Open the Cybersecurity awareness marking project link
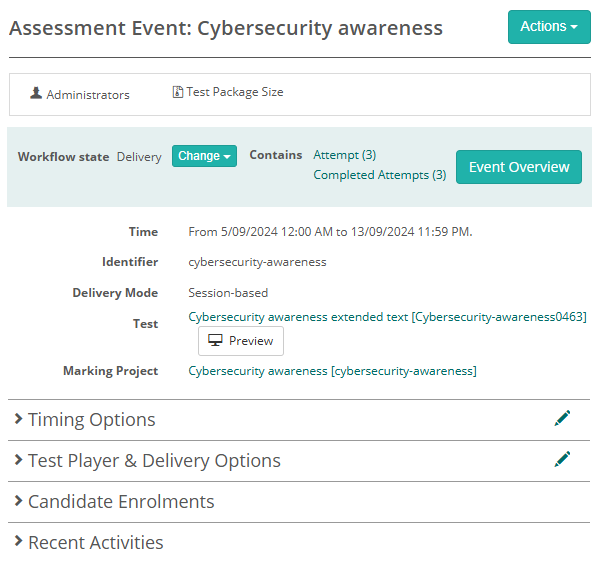The width and height of the screenshot is (600, 563). 332,371
